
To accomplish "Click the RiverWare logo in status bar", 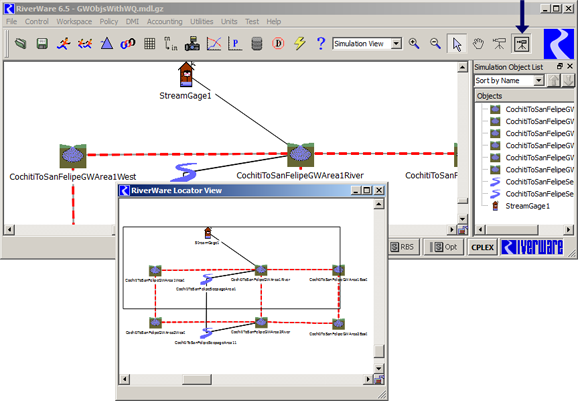I will tap(532, 247).
